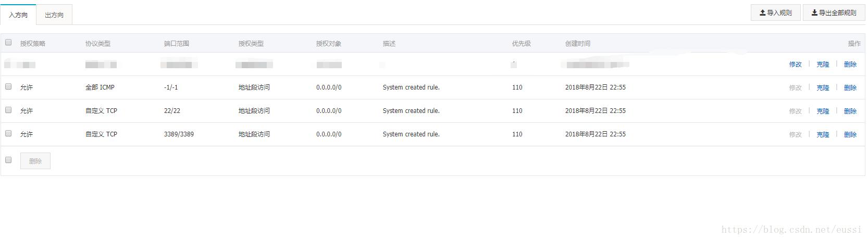Clone the port 3389/3389 TCP rule
The image size is (868, 240).
point(823,135)
